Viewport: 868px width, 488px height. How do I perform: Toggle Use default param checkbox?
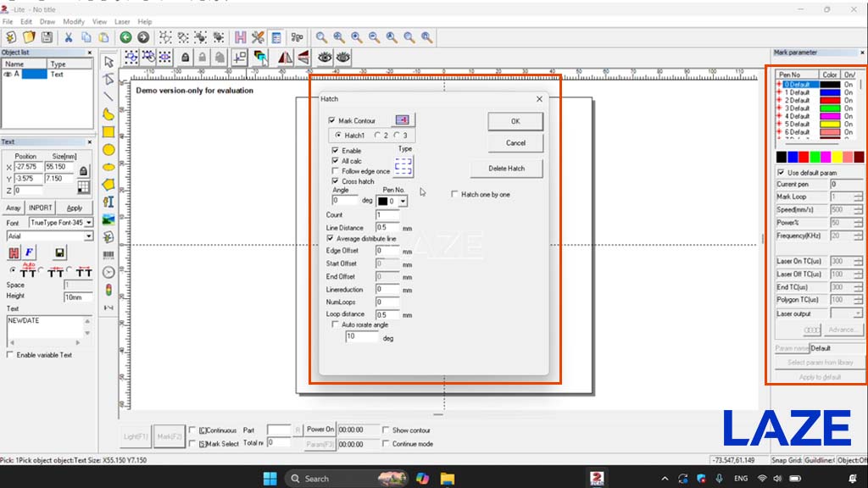coord(781,173)
